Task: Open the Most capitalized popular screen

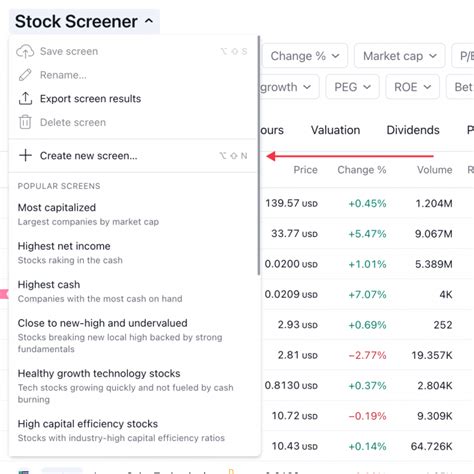Action: click(x=133, y=214)
